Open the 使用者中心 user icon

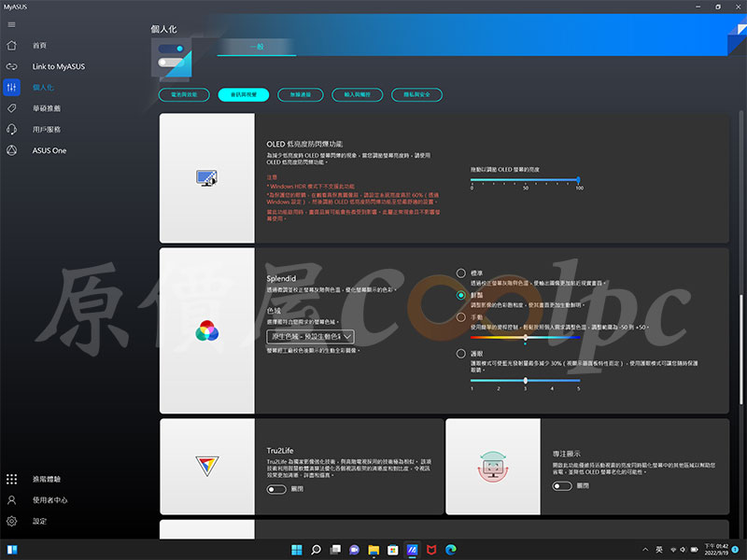(x=11, y=500)
